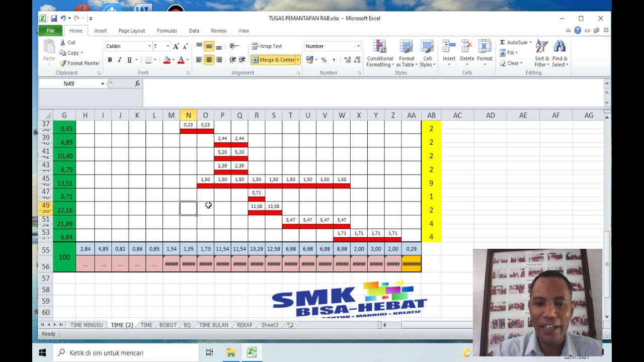The height and width of the screenshot is (362, 644).
Task: Toggle Underline formatting
Action: pyautogui.click(x=129, y=60)
